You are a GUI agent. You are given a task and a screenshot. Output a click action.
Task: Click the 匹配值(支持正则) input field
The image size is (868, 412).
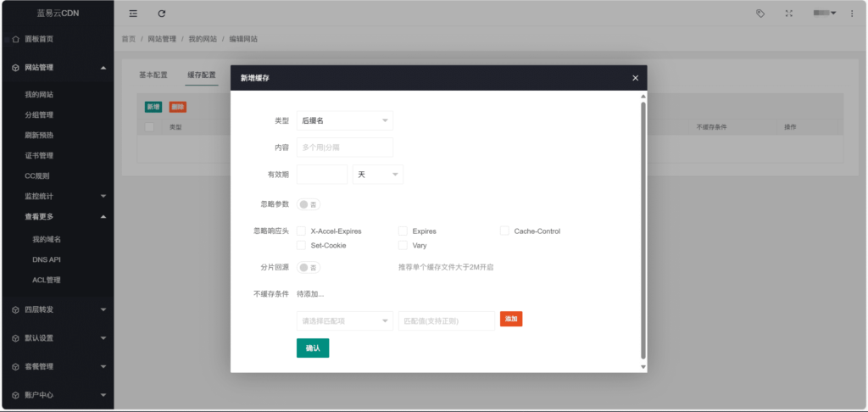[x=446, y=320]
